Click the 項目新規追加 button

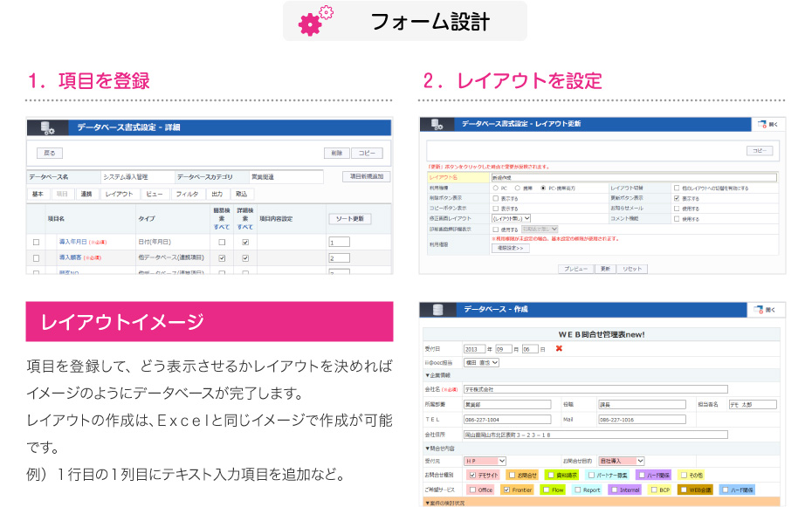pos(366,176)
